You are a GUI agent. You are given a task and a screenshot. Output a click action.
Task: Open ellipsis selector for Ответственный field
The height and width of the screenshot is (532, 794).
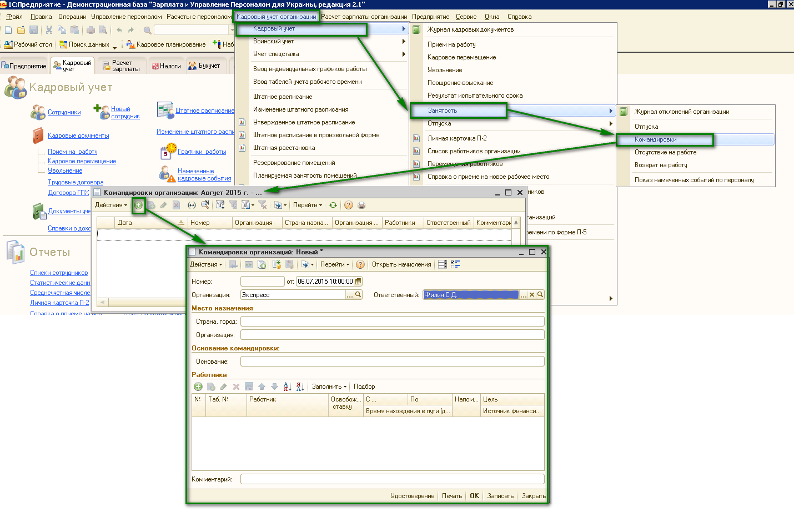pos(523,295)
